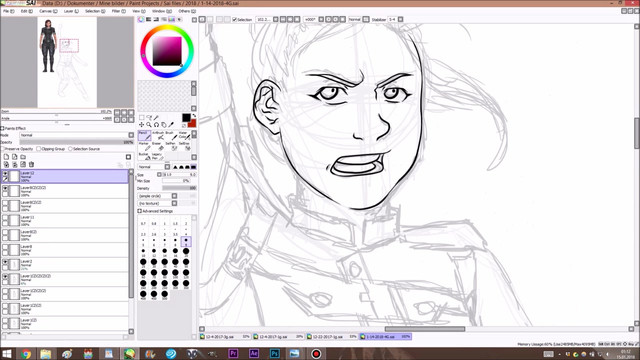Image resolution: width=640 pixels, height=360 pixels.
Task: Pick the rectangular Selection tool
Action: point(142,118)
